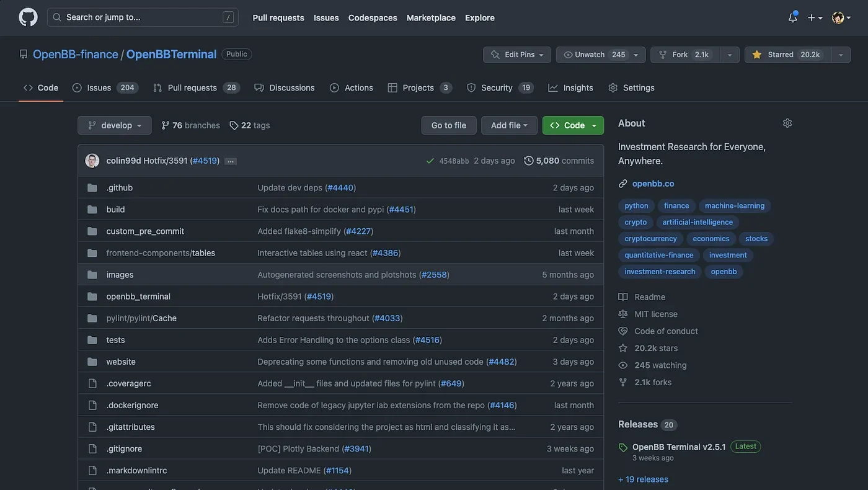Click the Go to file button
The height and width of the screenshot is (490, 868).
pos(449,125)
